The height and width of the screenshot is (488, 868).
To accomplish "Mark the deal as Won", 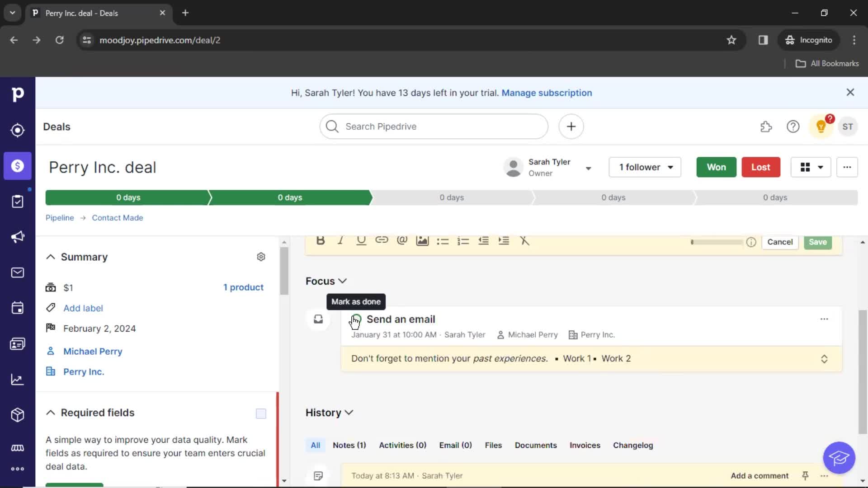I will pyautogui.click(x=717, y=167).
